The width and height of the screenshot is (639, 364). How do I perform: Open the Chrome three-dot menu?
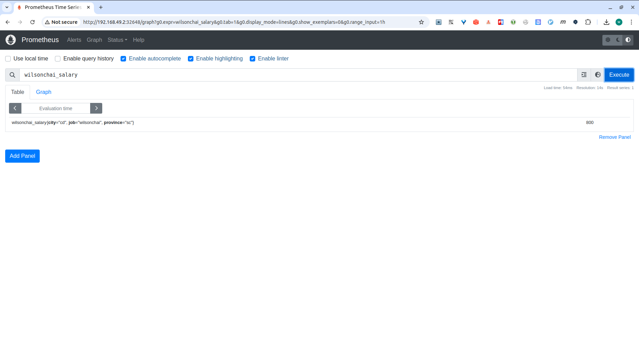click(x=631, y=22)
